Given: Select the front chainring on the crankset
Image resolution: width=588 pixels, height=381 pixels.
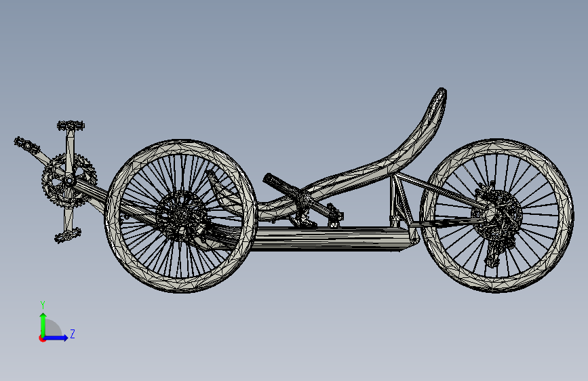Looking at the screenshot, I should coord(69,180).
